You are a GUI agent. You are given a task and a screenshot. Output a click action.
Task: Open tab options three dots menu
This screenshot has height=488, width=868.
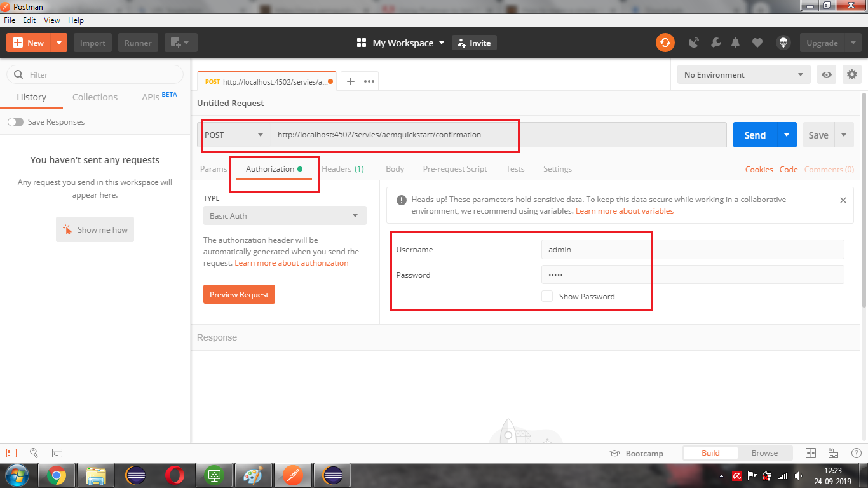click(x=369, y=81)
